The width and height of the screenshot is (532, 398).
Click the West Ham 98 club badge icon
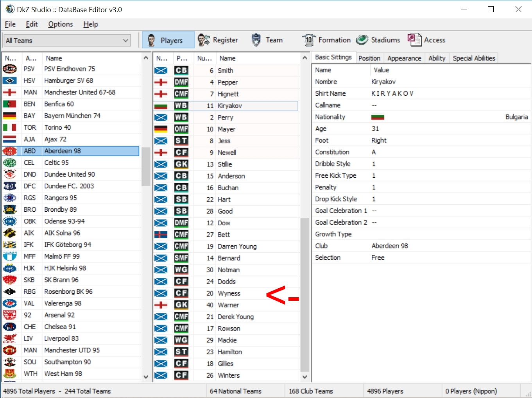pos(10,374)
